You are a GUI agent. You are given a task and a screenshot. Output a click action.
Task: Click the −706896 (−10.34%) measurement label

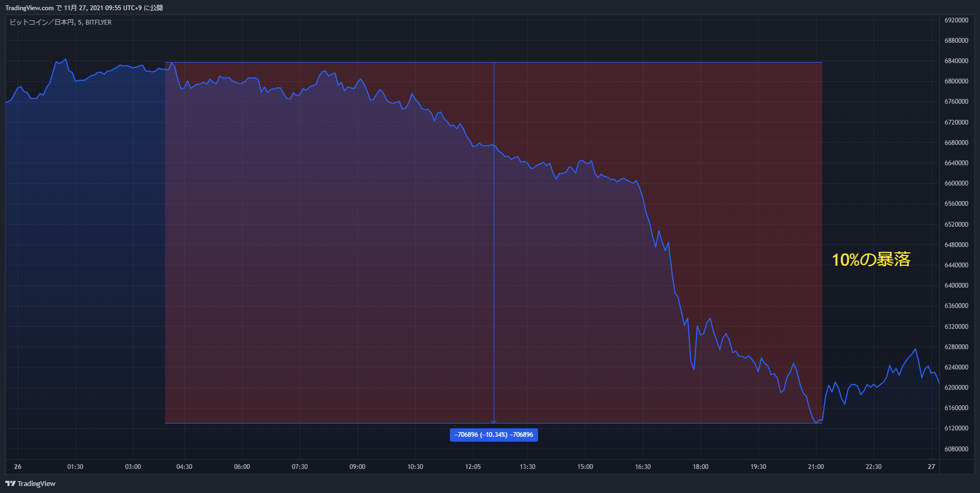pos(494,435)
